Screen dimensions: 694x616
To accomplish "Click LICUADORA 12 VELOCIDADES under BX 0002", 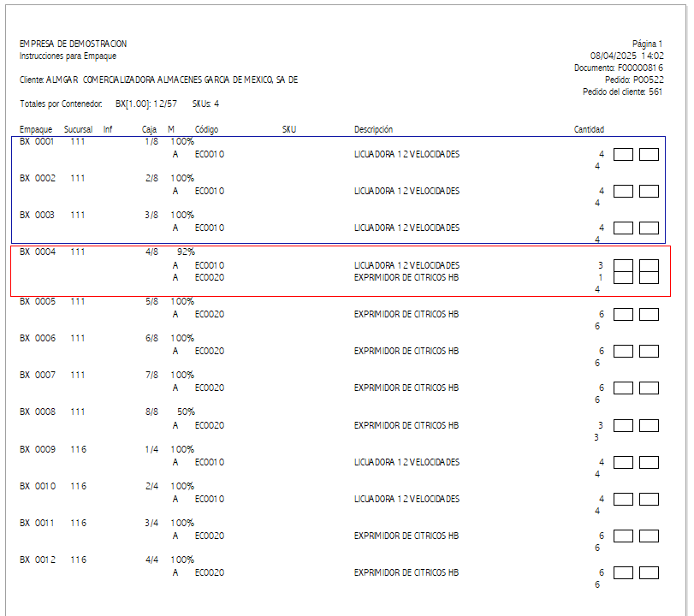I will pyautogui.click(x=406, y=191).
